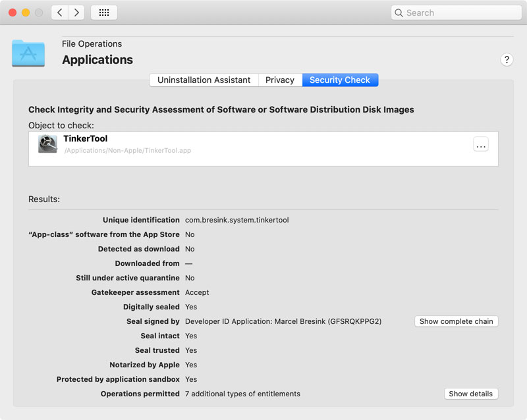Image resolution: width=527 pixels, height=420 pixels.
Task: Click the Unique identification label
Action: (141, 220)
